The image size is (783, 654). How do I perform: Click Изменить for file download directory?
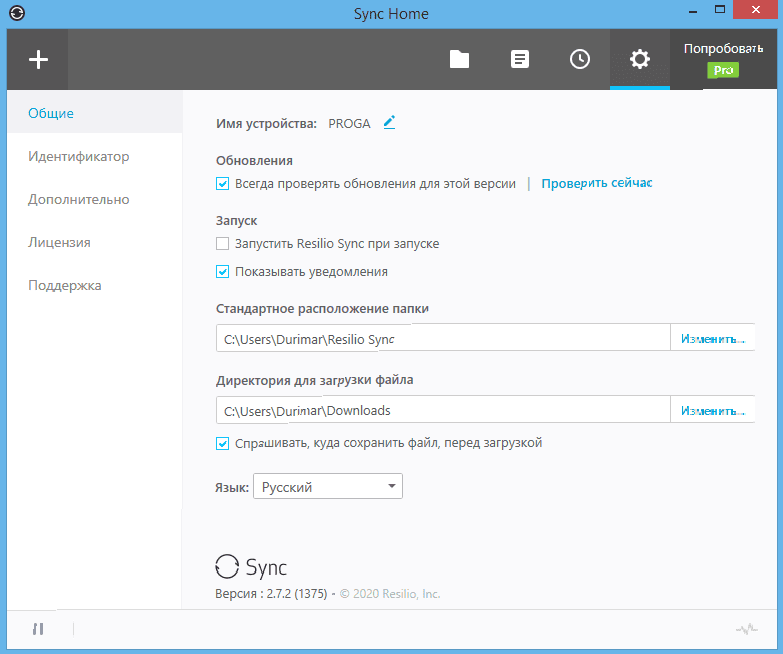pyautogui.click(x=713, y=411)
